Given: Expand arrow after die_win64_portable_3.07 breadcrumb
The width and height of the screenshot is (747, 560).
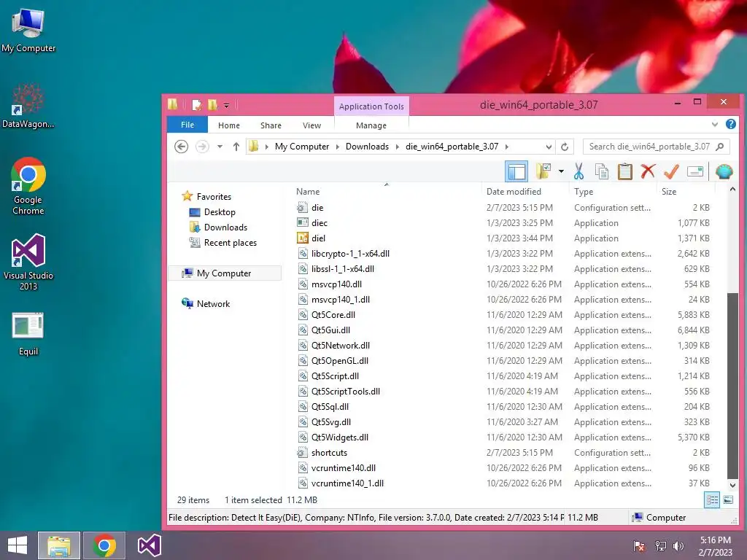Looking at the screenshot, I should coord(506,147).
